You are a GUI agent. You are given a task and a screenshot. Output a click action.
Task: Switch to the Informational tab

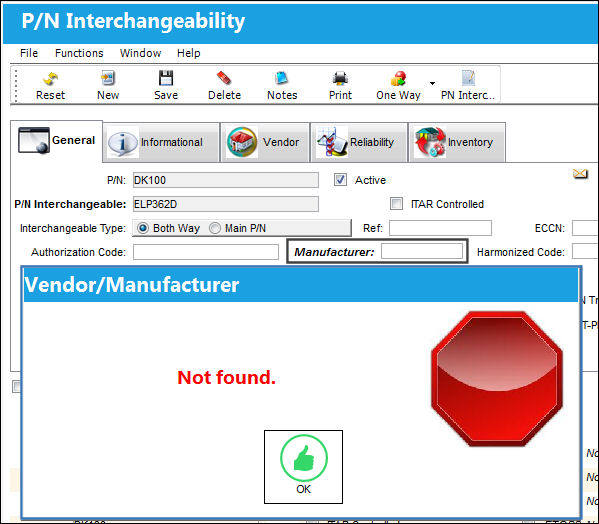coord(161,142)
